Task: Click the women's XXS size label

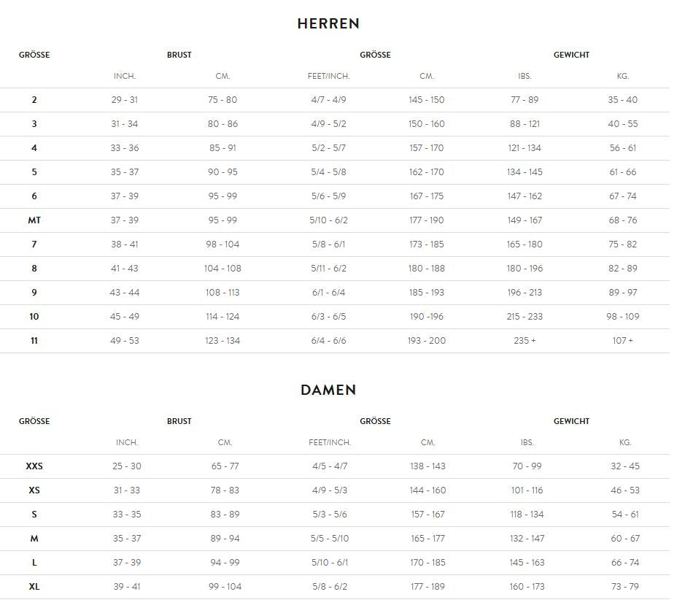Action: [x=34, y=466]
